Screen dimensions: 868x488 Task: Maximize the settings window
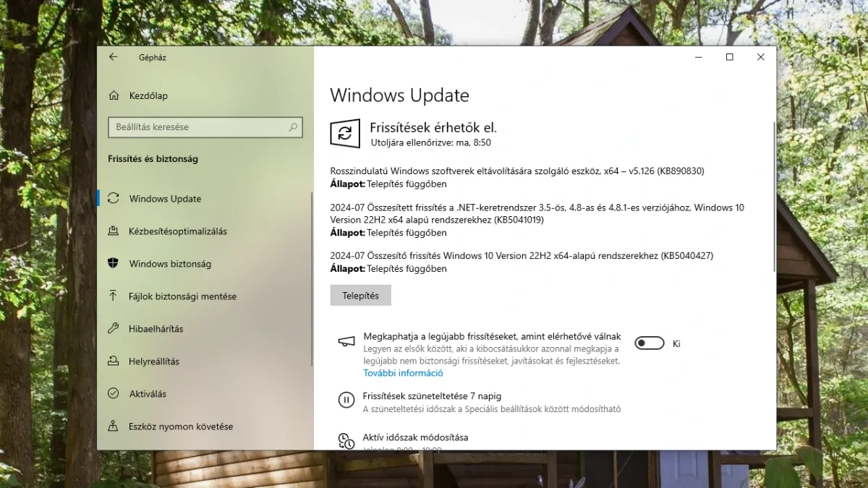click(x=729, y=57)
